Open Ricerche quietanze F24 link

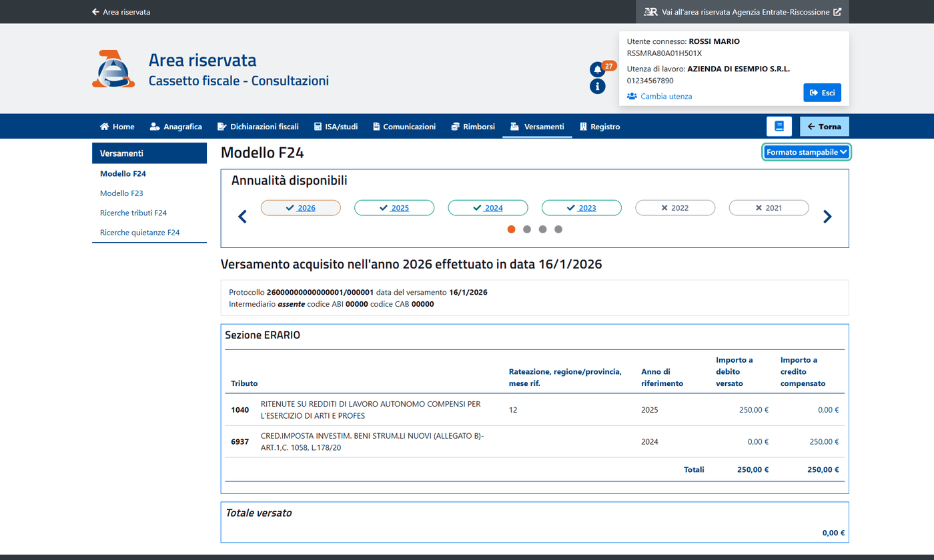pos(140,233)
